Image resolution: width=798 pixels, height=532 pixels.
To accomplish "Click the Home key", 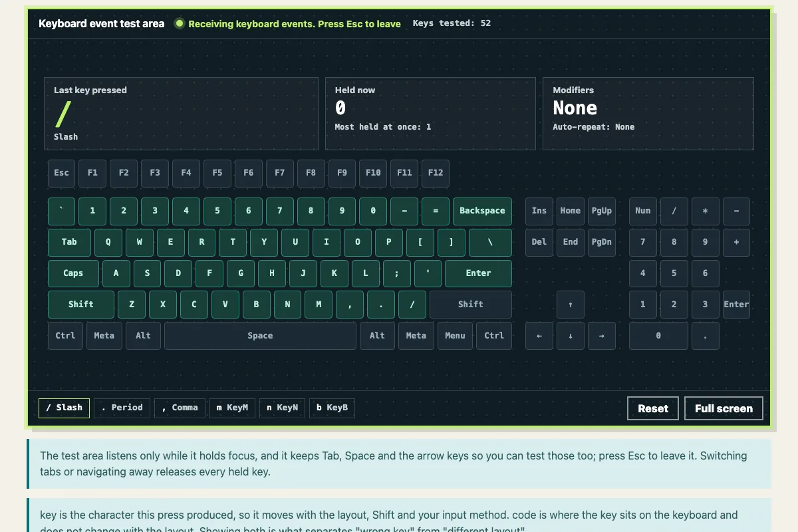I will coord(571,211).
